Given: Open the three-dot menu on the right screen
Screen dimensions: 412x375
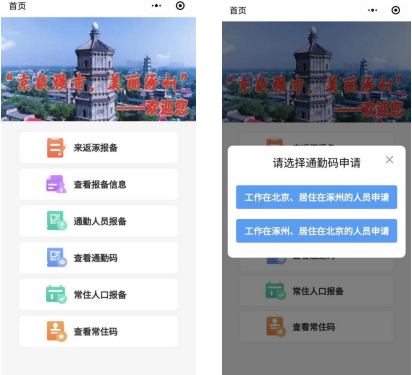Looking at the screenshot, I should coord(372,10).
